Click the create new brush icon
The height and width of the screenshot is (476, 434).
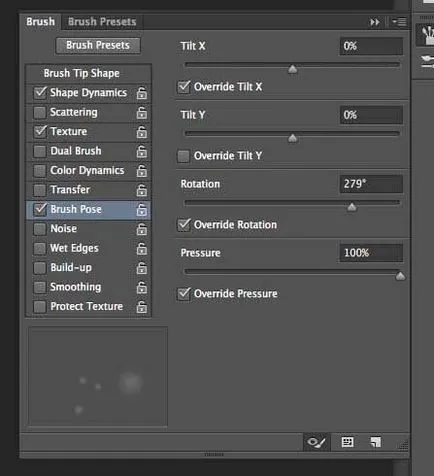(x=376, y=442)
